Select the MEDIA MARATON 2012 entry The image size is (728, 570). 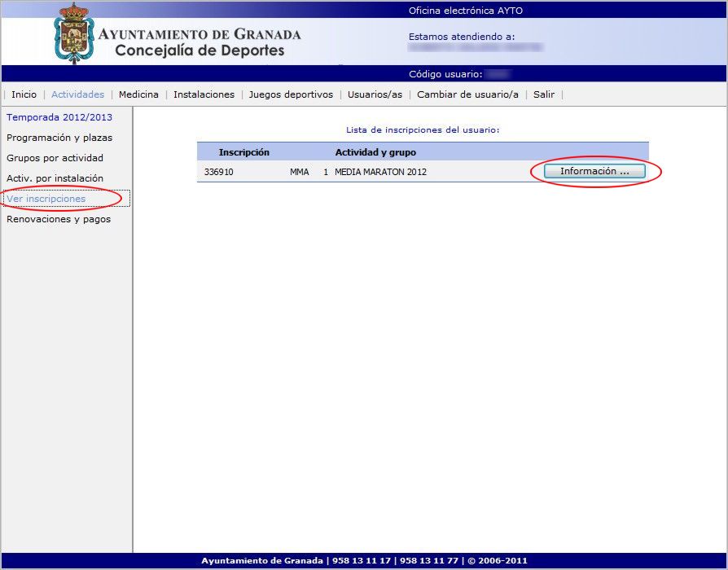tap(380, 172)
